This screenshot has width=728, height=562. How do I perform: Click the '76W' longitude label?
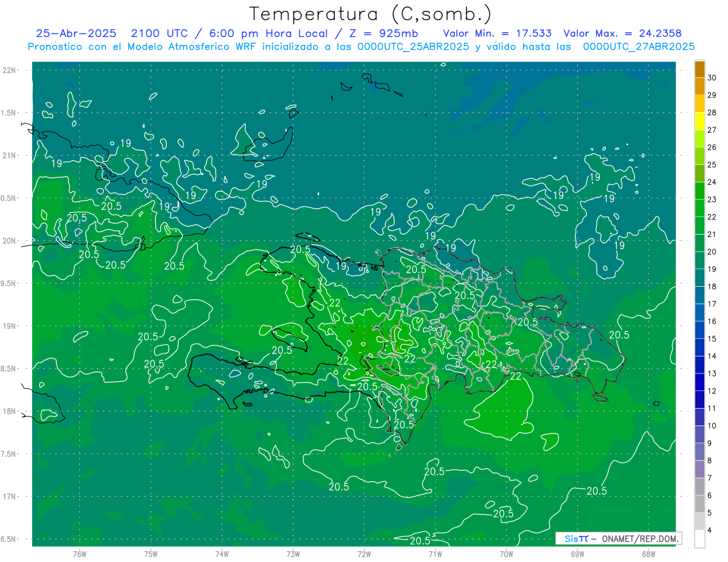[x=79, y=554]
